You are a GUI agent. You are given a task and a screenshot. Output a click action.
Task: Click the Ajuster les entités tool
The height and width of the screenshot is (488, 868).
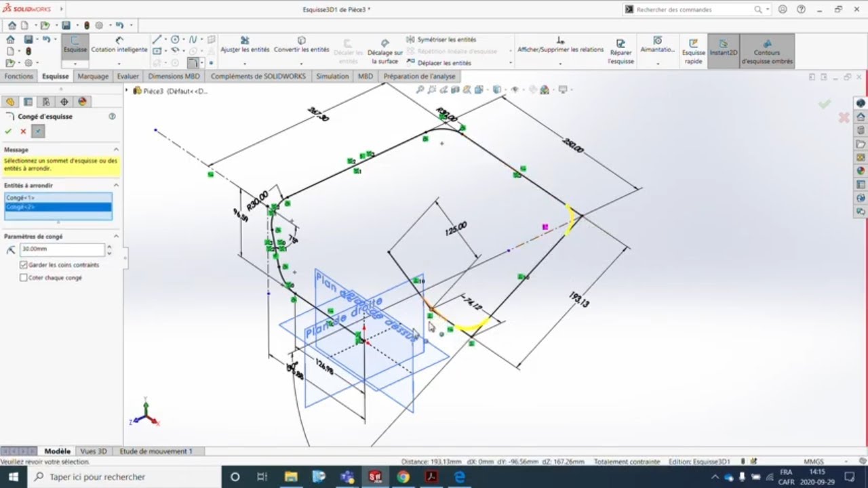click(x=245, y=45)
